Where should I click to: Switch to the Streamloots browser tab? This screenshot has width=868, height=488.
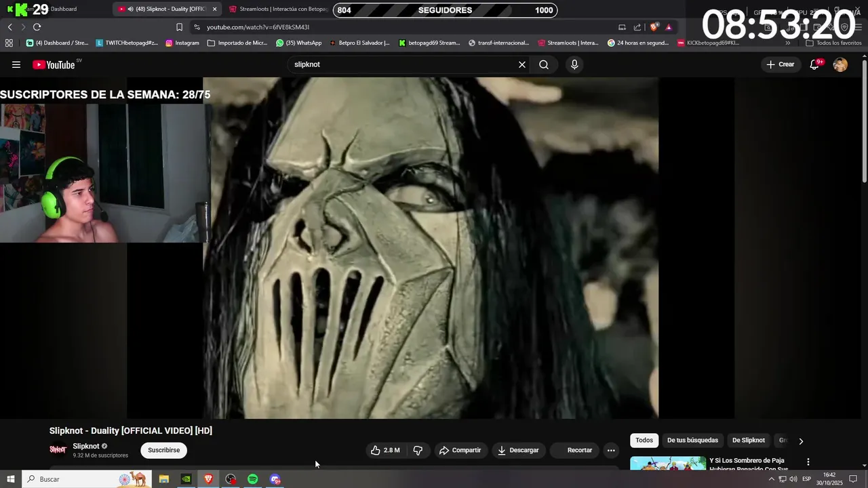pos(278,9)
